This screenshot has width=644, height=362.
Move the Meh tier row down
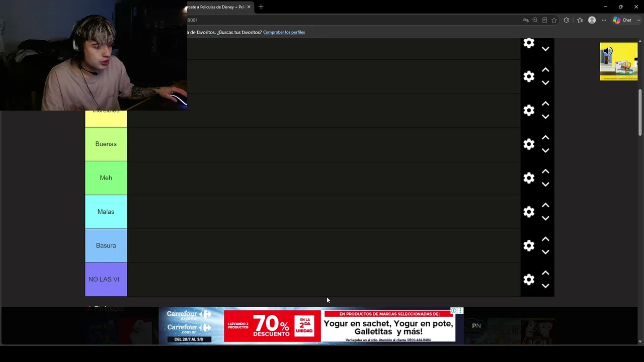pyautogui.click(x=545, y=185)
